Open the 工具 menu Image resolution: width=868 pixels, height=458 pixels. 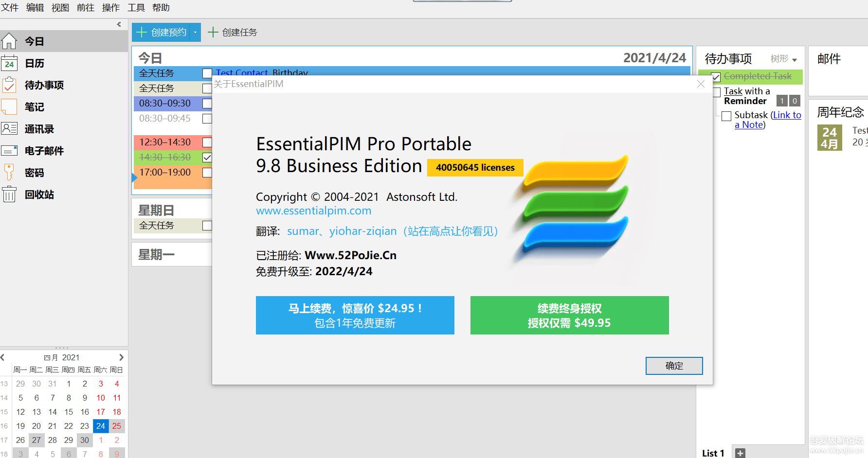[x=136, y=8]
